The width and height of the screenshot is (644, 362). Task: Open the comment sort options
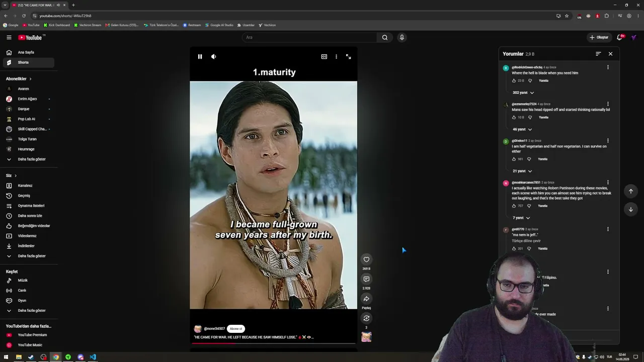click(598, 54)
